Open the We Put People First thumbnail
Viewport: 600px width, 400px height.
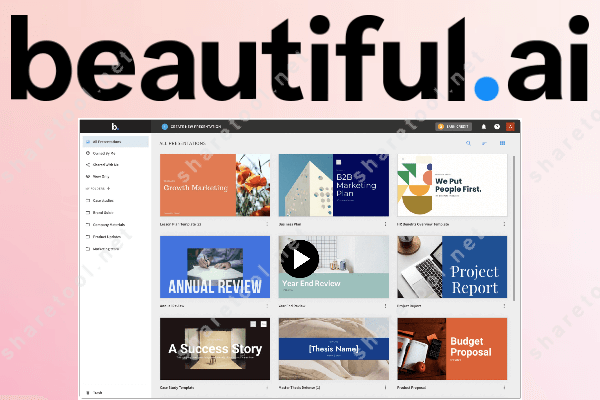pos(452,186)
